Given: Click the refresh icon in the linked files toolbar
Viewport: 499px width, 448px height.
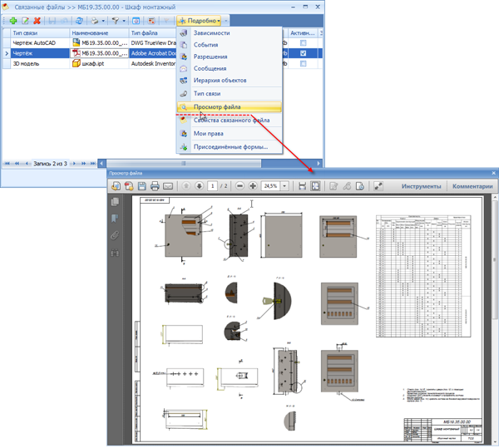Looking at the screenshot, I should click(x=78, y=19).
